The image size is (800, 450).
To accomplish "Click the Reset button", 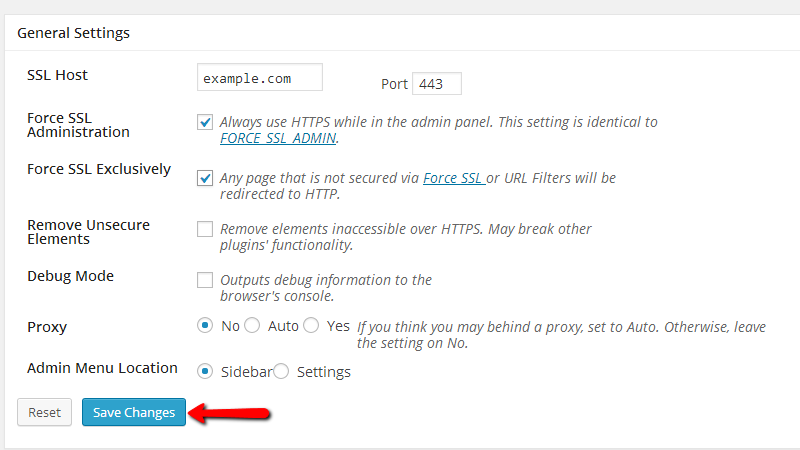I will [44, 412].
